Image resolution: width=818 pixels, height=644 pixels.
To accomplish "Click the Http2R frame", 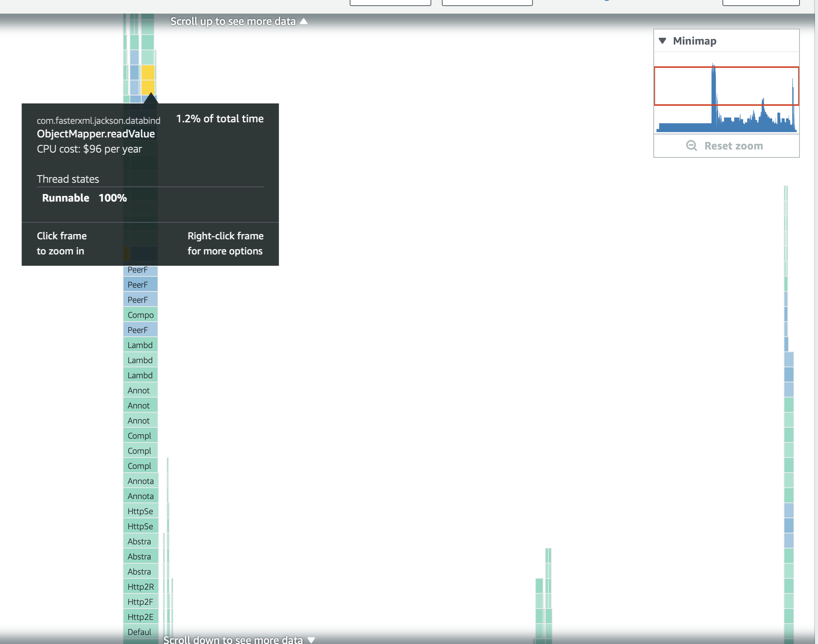I will [140, 586].
